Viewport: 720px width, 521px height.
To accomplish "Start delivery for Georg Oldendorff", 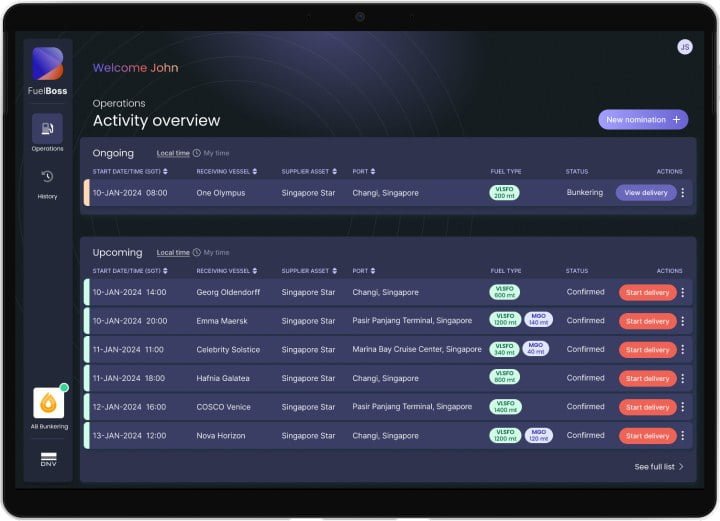I will (x=647, y=293).
